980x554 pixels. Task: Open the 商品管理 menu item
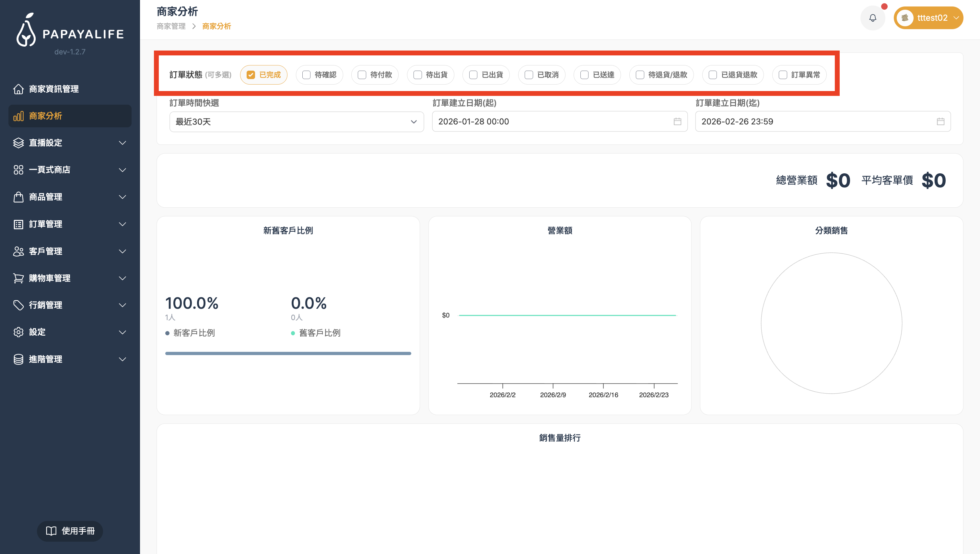click(70, 197)
